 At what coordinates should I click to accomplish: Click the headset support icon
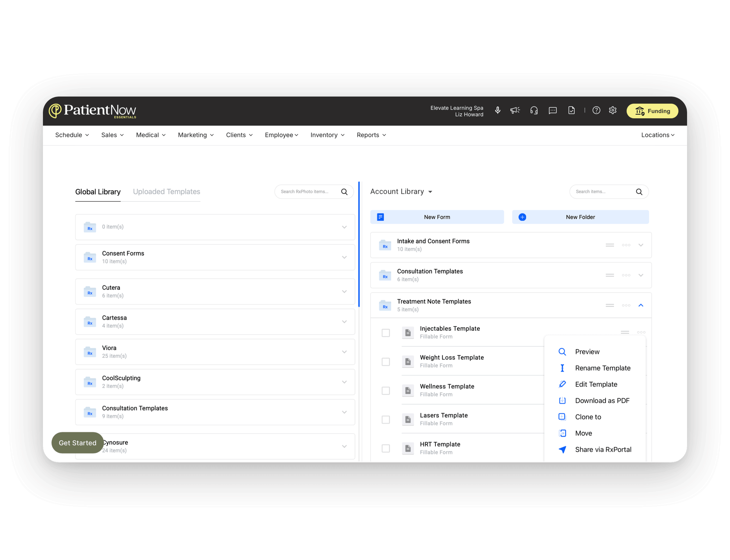534,110
